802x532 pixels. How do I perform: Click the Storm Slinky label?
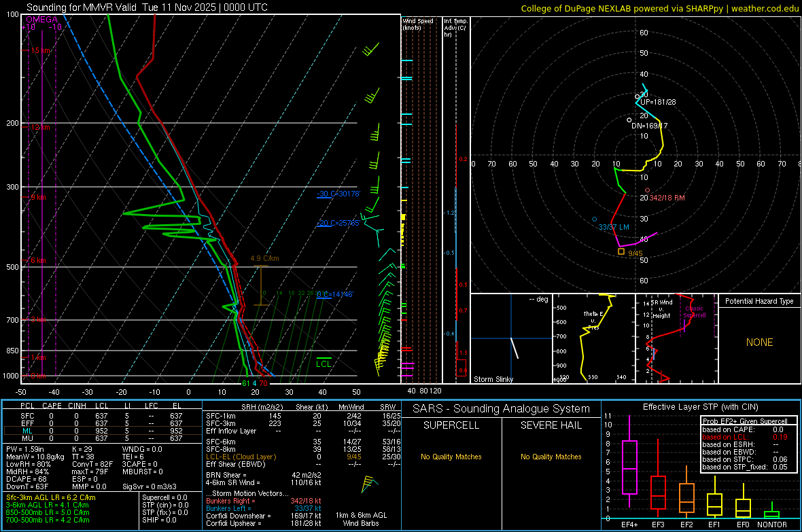click(x=493, y=379)
